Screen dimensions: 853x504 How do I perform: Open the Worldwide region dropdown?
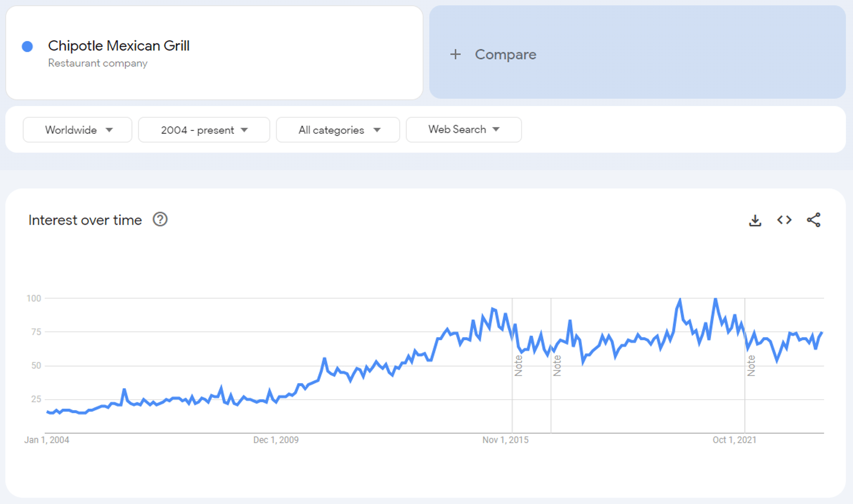[78, 130]
